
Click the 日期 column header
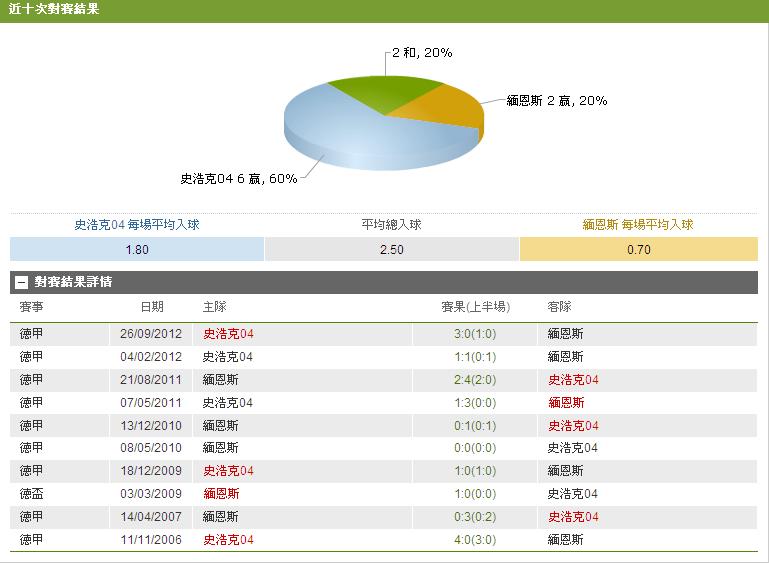[152, 307]
